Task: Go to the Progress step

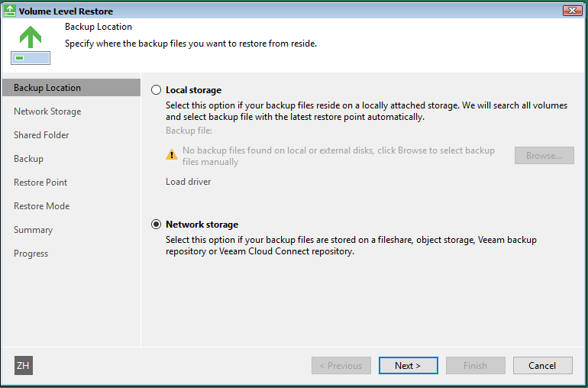Action: point(31,254)
